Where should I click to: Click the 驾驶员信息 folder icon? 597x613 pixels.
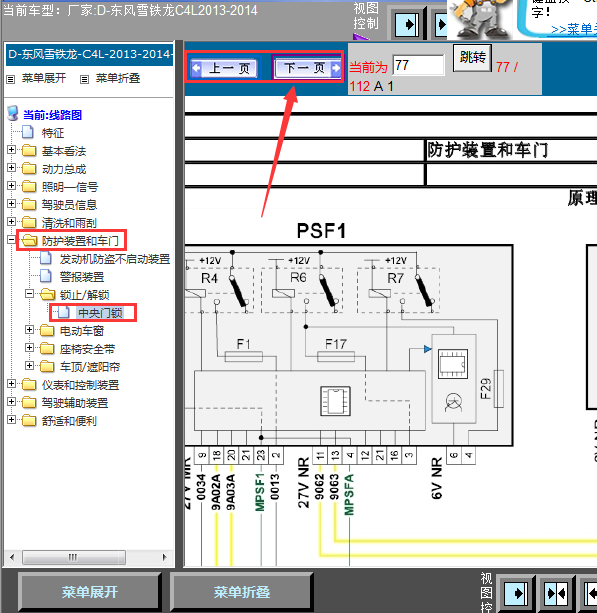[x=29, y=204]
